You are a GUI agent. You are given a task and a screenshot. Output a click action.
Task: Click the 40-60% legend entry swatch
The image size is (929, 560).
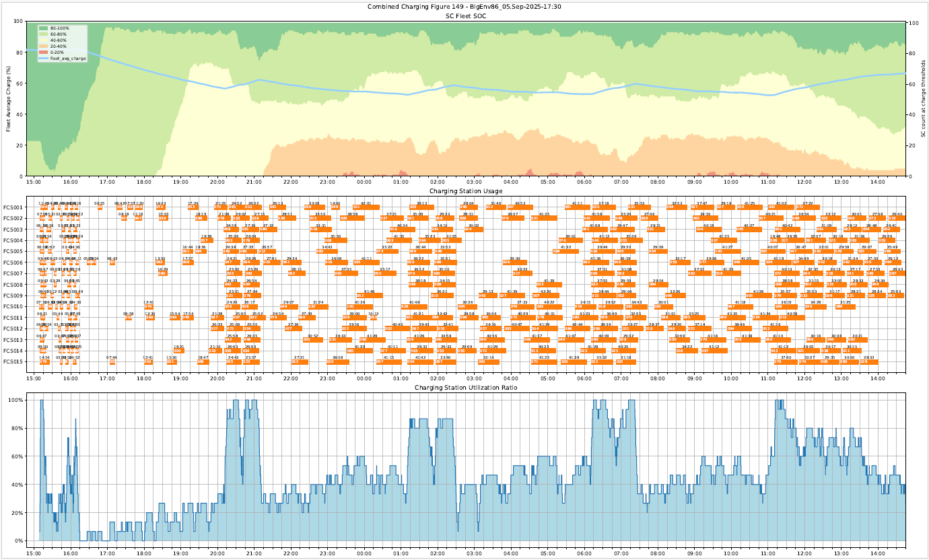[44, 40]
